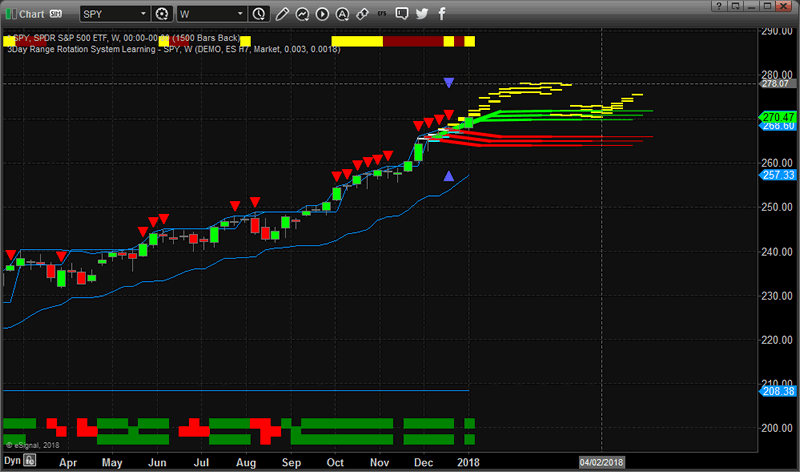Click the symbol link gear icon beside SPY
This screenshot has height=472, width=800.
[162, 14]
